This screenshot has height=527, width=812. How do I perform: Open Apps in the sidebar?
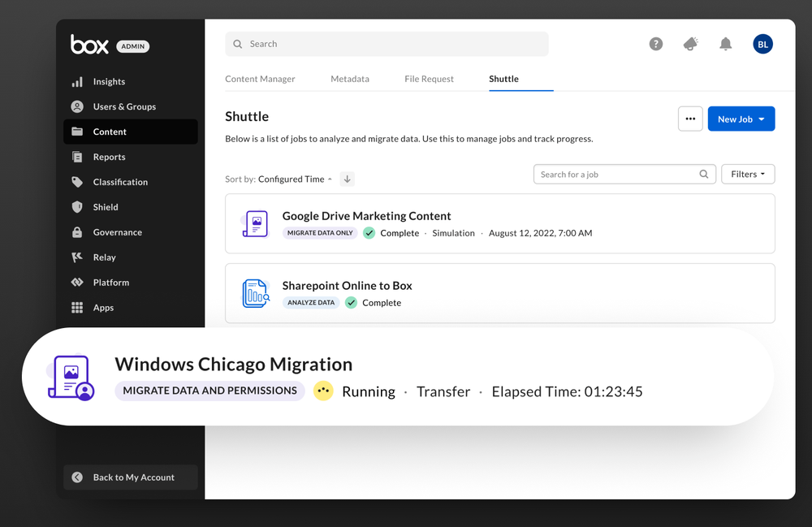pos(104,308)
